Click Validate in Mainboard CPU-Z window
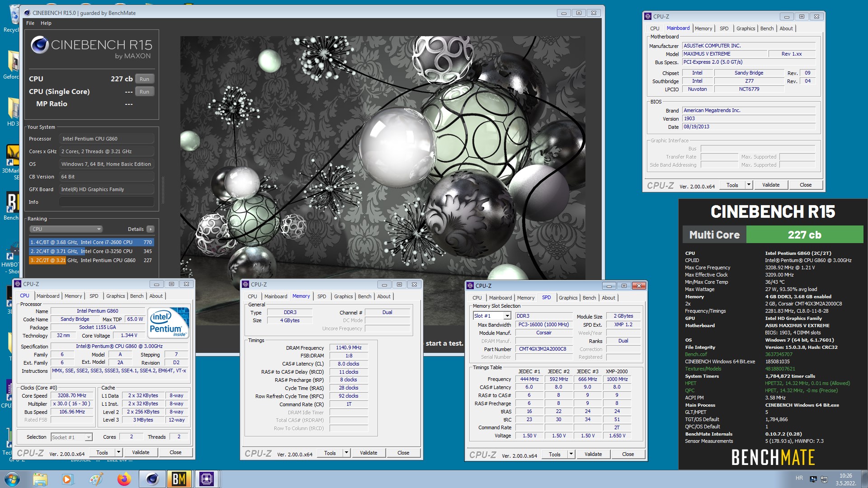 pyautogui.click(x=771, y=185)
